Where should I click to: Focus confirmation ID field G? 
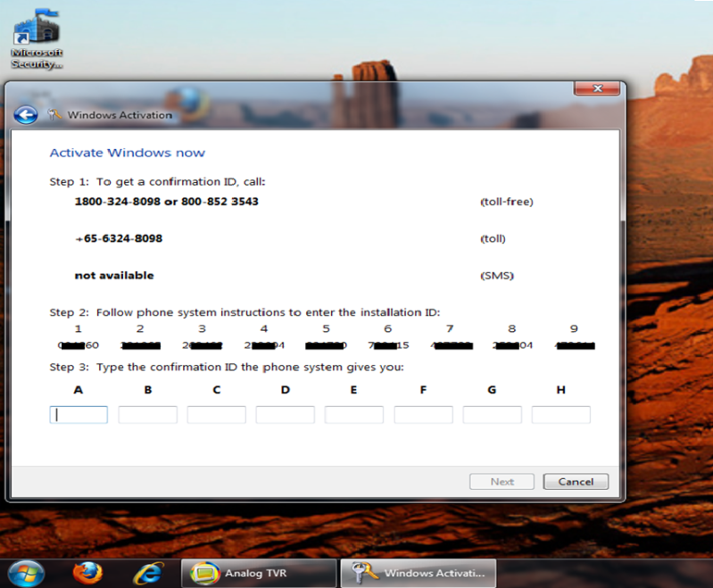pos(492,415)
